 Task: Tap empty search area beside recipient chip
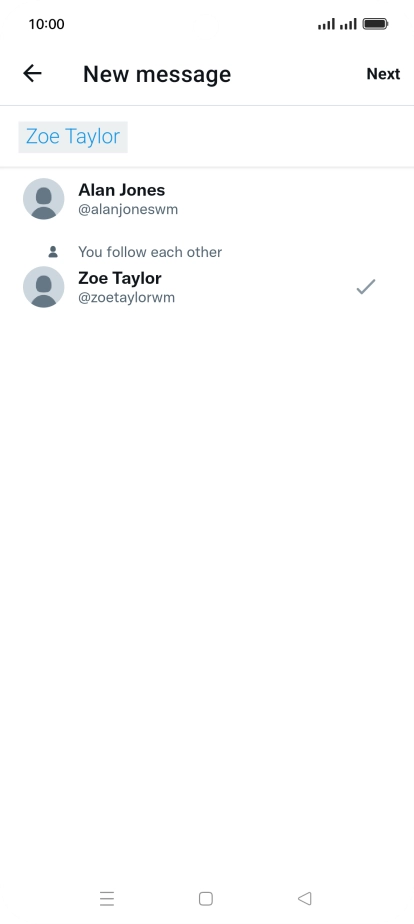click(x=271, y=137)
